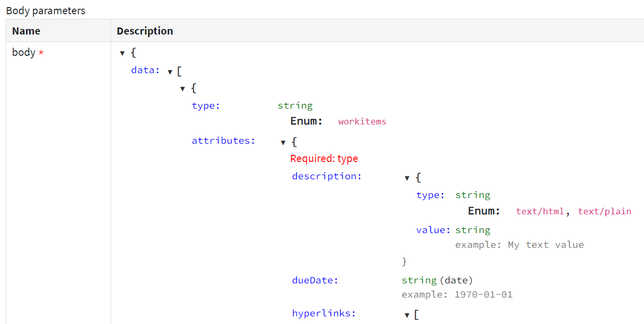Screen dimensions: 644x324
Task: Click the red Required: type annotation
Action: coord(324,158)
